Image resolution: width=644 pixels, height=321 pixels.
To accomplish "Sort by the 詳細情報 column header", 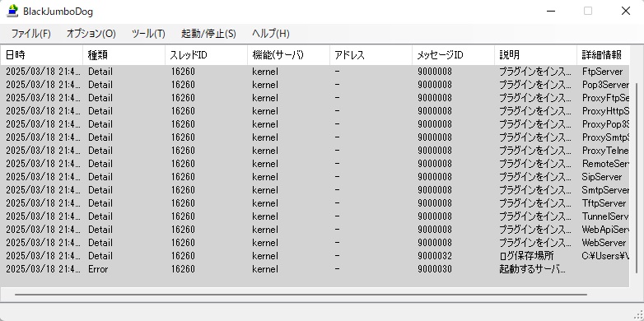I will pos(603,54).
